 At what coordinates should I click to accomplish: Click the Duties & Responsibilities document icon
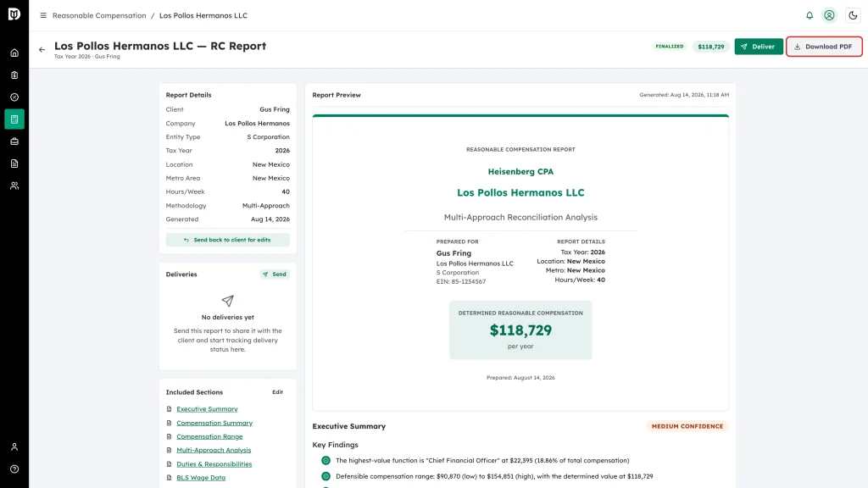click(170, 464)
